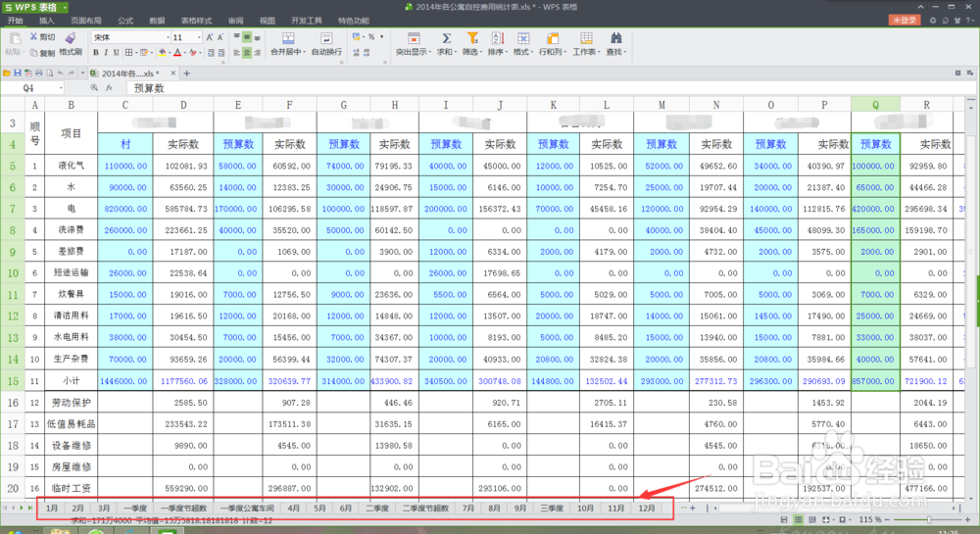Open the font color dropdown arrow

(185, 53)
